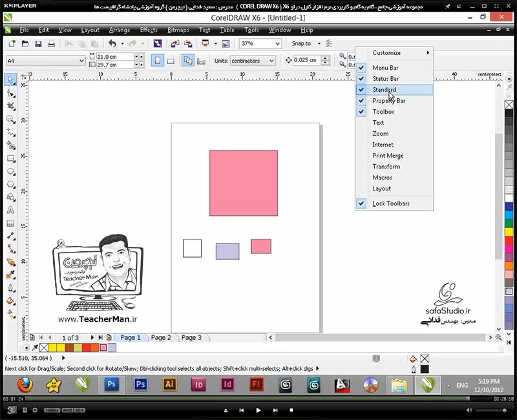Click the pink swatch in document palette
The image size is (517, 420).
click(x=103, y=348)
